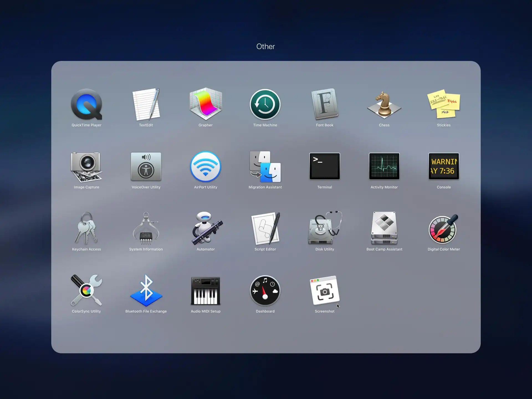Open Audio MIDI Setup
This screenshot has height=399, width=532.
[206, 290]
